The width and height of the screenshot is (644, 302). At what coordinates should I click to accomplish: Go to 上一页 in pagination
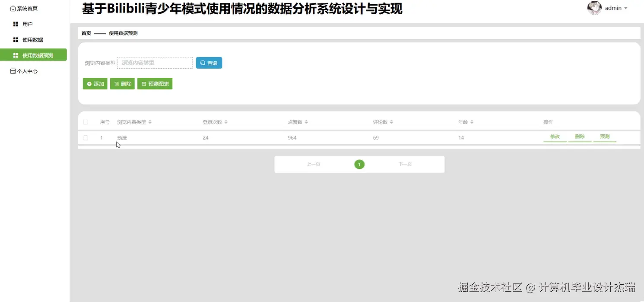tap(314, 164)
